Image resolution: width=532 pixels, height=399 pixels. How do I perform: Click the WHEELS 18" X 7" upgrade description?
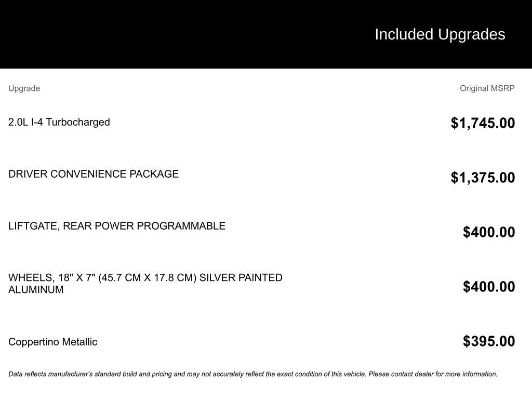coord(145,284)
